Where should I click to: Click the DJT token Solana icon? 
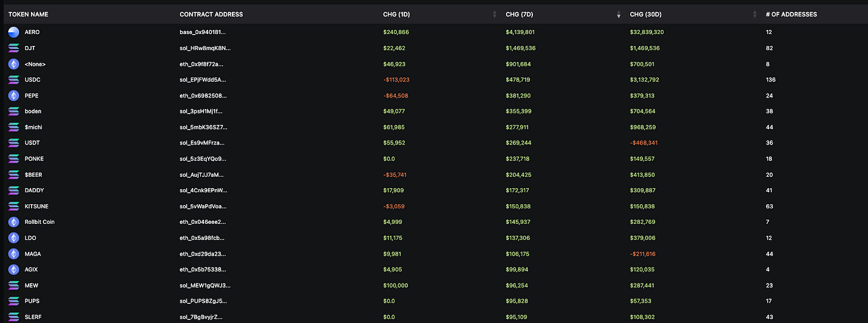(14, 48)
